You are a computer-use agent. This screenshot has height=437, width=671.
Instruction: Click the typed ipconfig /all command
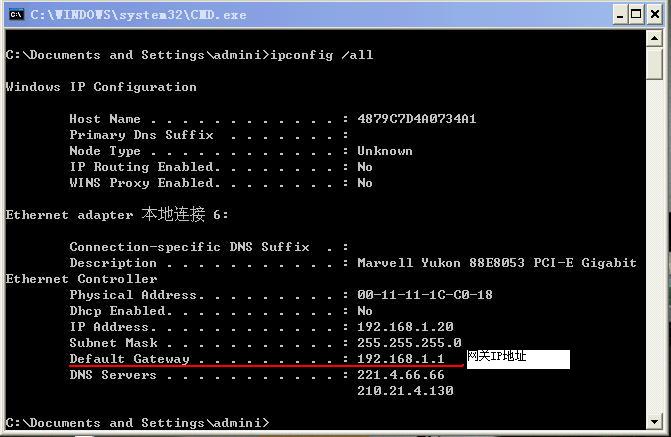tap(320, 55)
